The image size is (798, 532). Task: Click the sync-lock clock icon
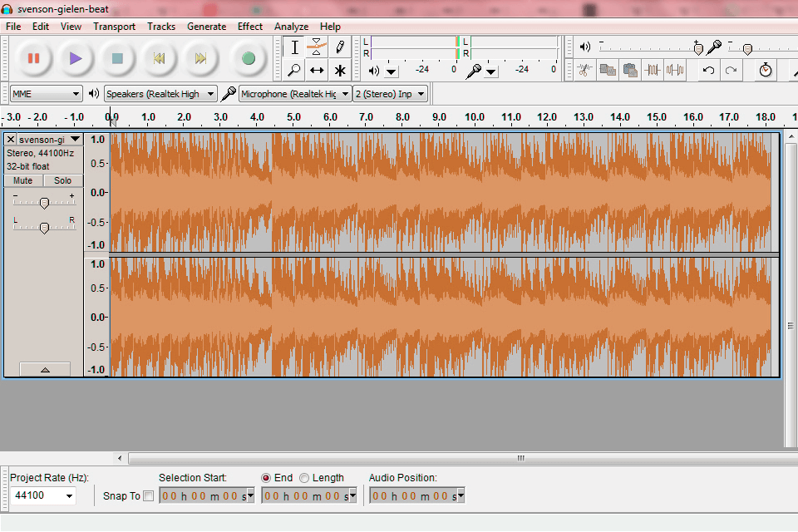[x=766, y=70]
